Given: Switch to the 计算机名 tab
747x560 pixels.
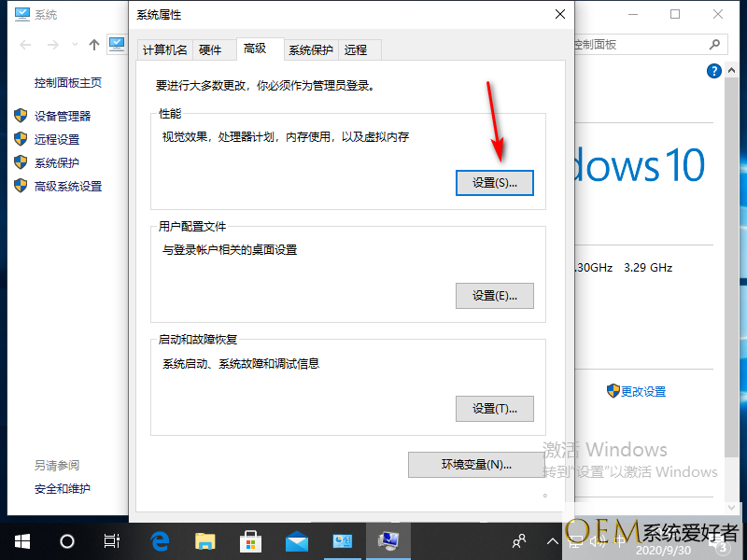Looking at the screenshot, I should coord(164,50).
